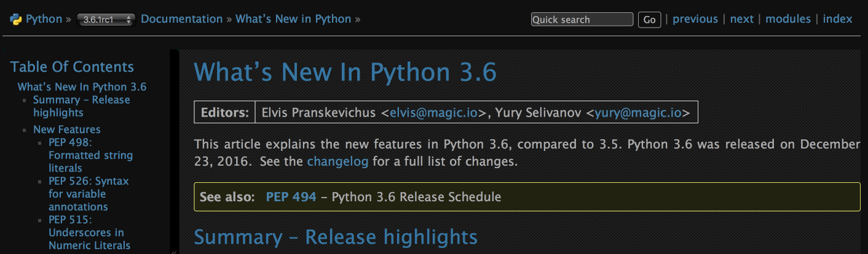The width and height of the screenshot is (868, 254).
Task: Jump to Summary – Release highlights in sidebar
Action: click(81, 106)
